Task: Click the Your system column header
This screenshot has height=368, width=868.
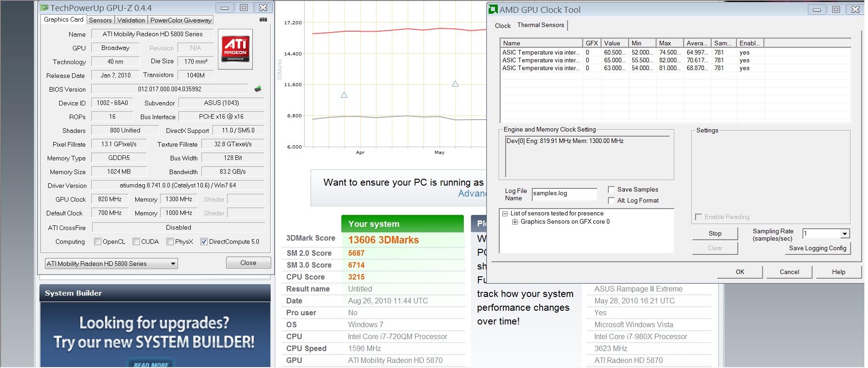Action: 402,224
